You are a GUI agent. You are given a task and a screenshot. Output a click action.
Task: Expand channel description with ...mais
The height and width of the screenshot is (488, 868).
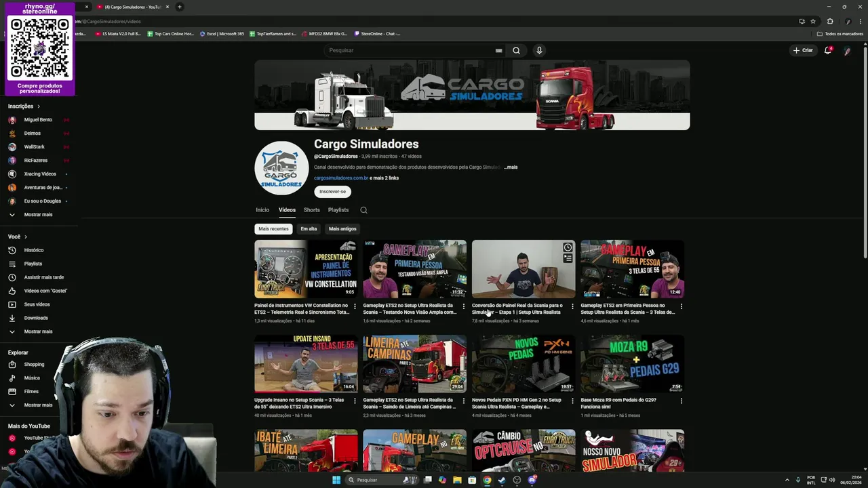[511, 167]
